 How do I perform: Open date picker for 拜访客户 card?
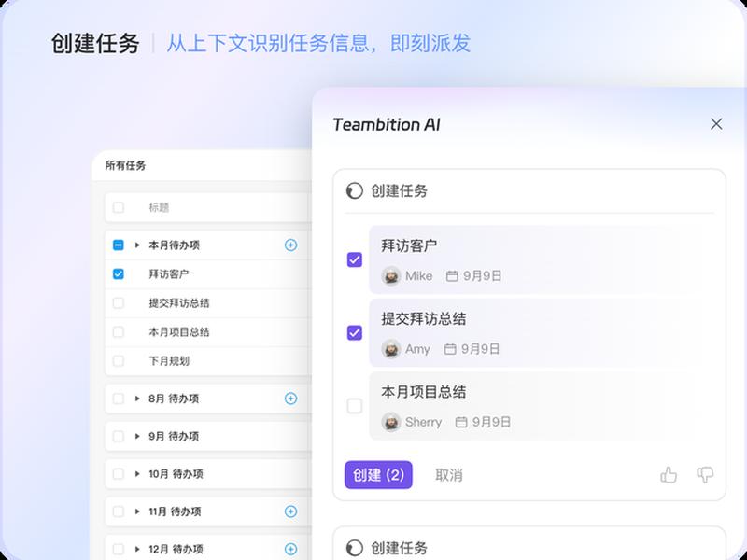tap(452, 275)
